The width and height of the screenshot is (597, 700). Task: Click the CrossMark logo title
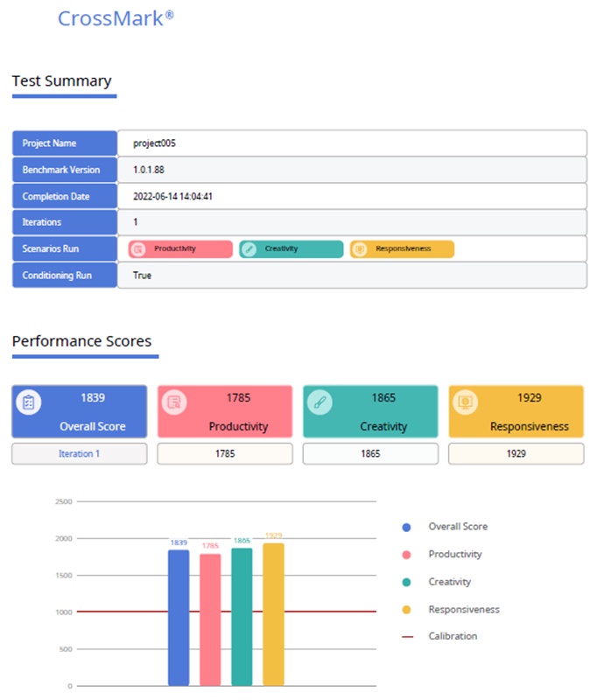pyautogui.click(x=116, y=18)
